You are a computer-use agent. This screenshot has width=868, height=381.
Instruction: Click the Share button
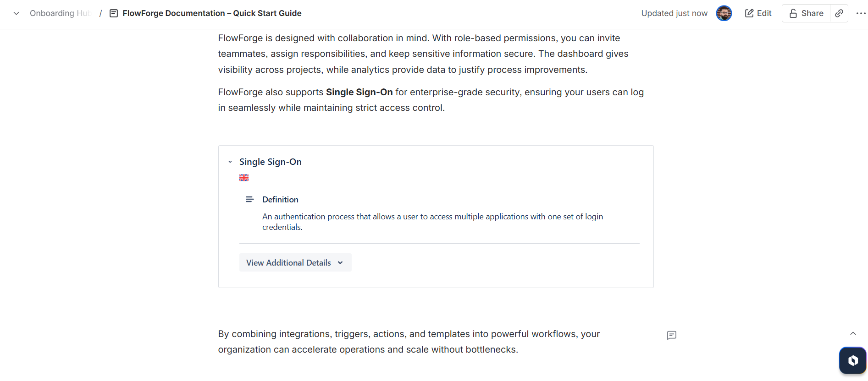(x=806, y=13)
